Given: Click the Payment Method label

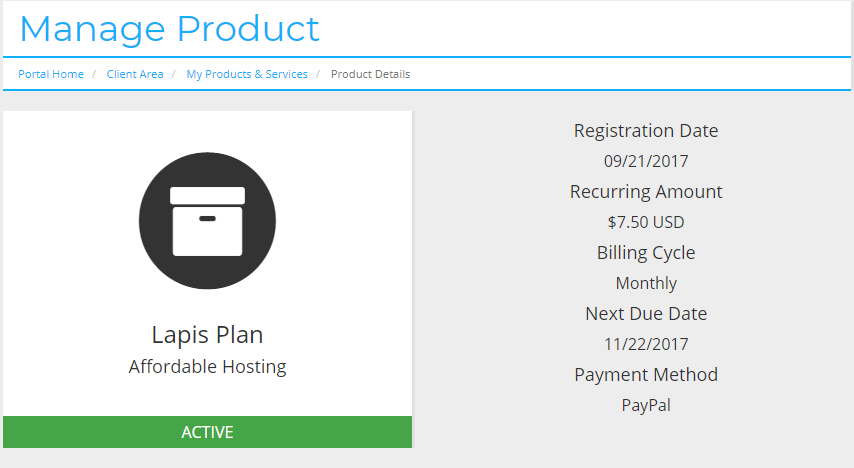Looking at the screenshot, I should click(646, 375).
